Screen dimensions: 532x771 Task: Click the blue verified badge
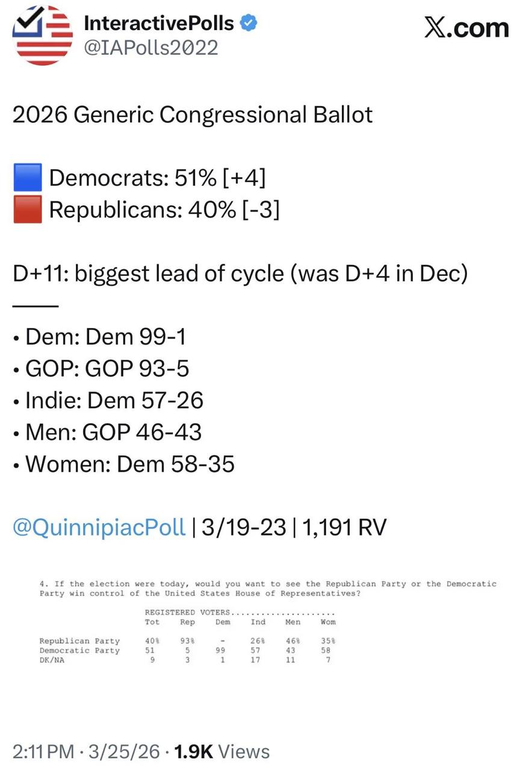(249, 23)
